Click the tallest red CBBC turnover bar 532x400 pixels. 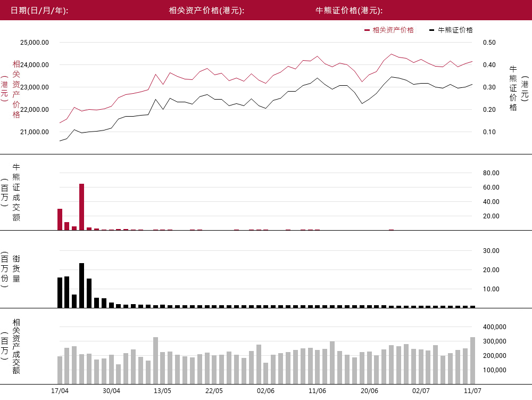(82, 207)
